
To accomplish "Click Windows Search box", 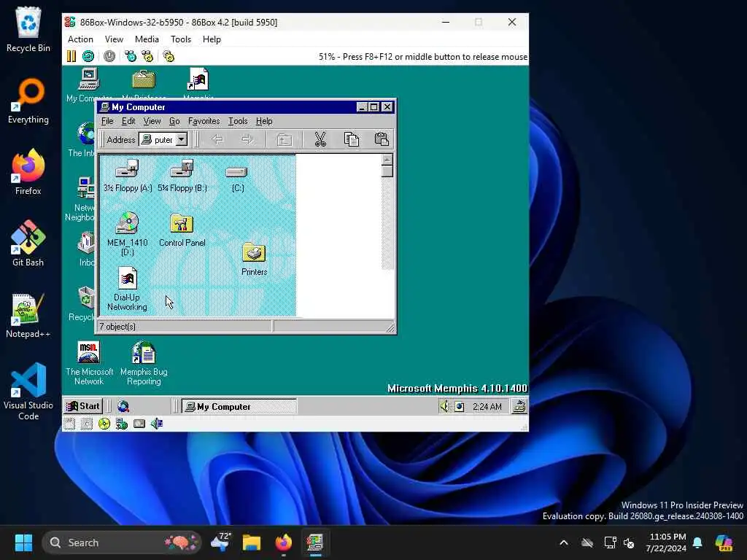I will tap(122, 542).
